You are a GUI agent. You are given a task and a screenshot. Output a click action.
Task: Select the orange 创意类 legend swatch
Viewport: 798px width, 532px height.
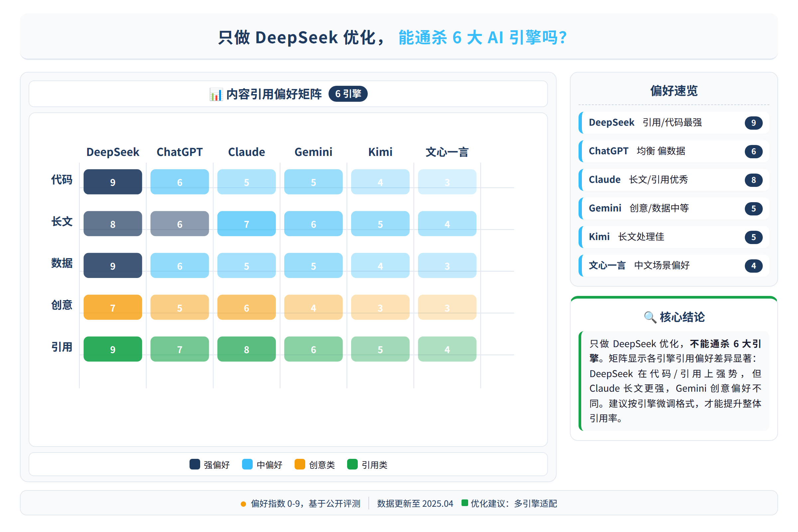click(x=300, y=464)
